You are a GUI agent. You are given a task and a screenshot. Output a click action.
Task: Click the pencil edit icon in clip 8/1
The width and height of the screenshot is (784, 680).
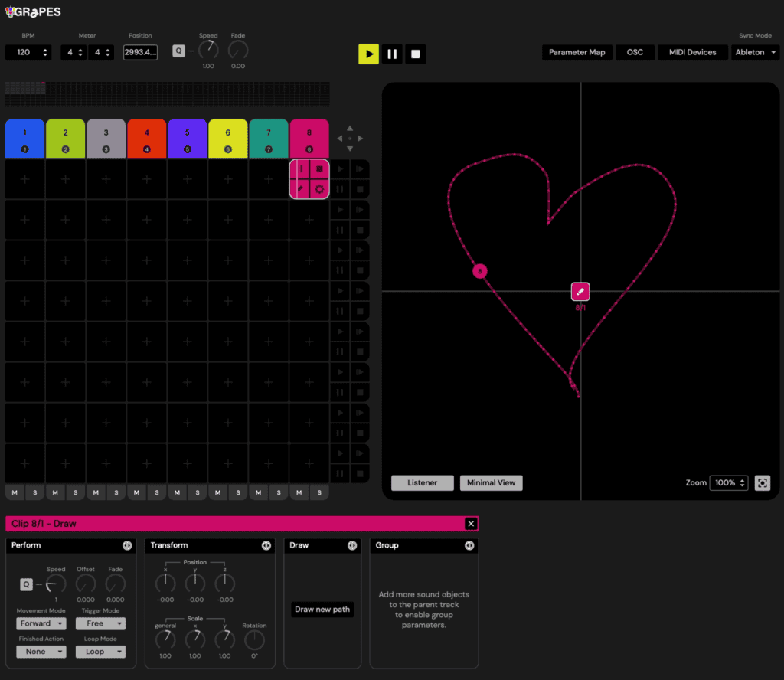[300, 189]
